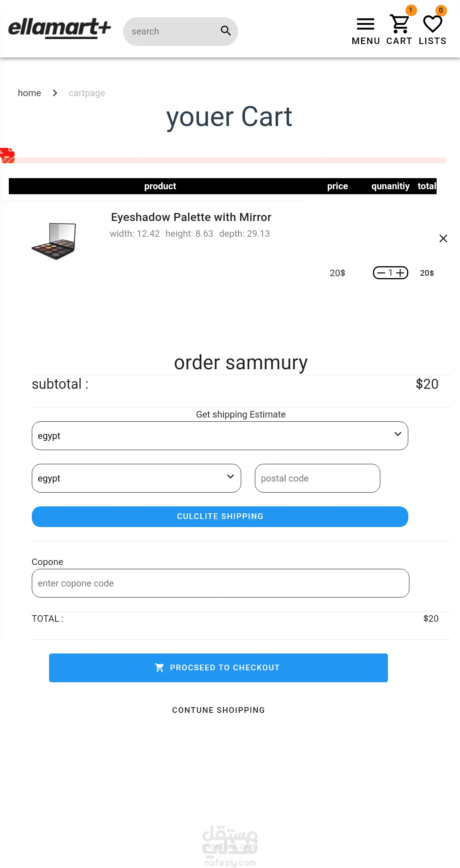Open the shopping cart icon
The image size is (460, 868).
pyautogui.click(x=399, y=25)
